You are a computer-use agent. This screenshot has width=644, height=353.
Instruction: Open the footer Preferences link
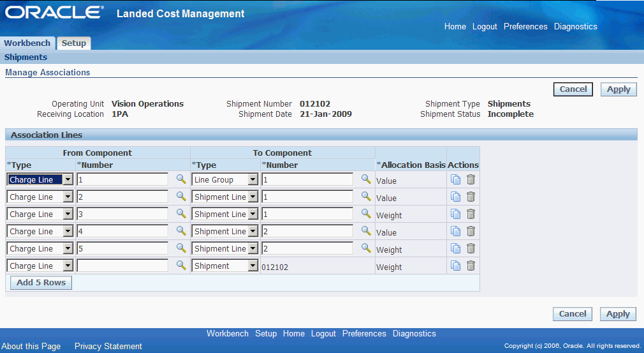(364, 333)
